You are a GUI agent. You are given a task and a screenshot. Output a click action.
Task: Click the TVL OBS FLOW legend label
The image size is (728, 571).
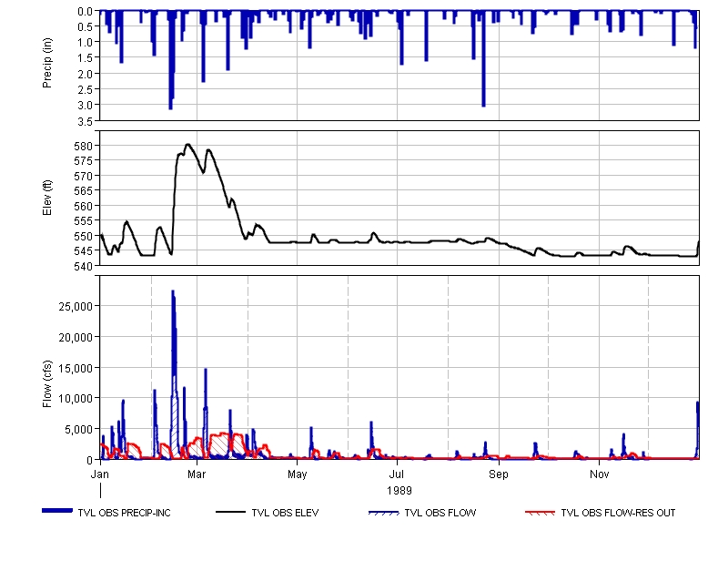[x=440, y=513]
